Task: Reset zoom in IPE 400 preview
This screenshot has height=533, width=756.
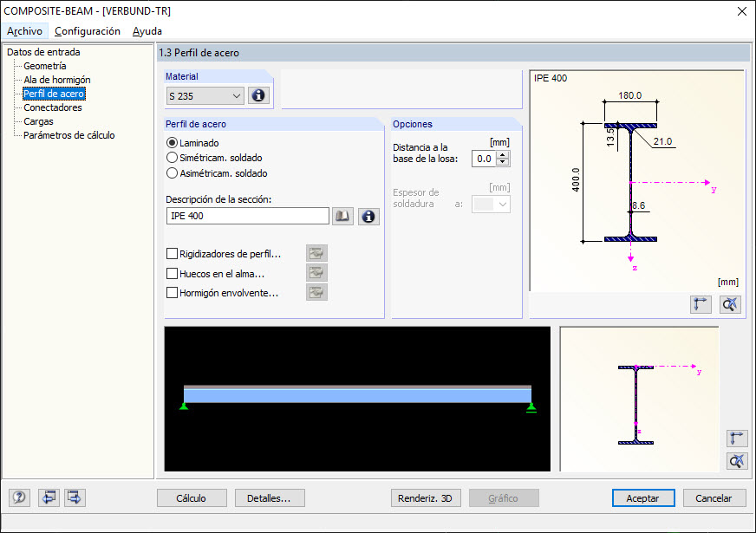Action: [x=730, y=304]
